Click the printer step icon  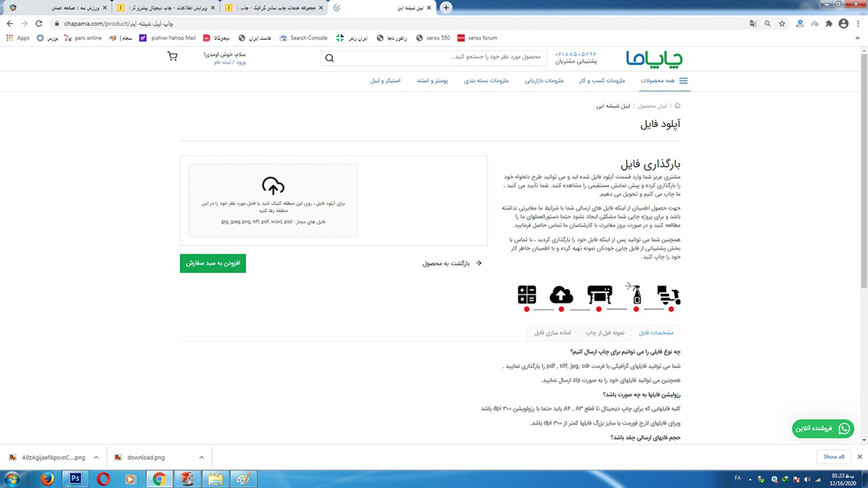coord(599,294)
